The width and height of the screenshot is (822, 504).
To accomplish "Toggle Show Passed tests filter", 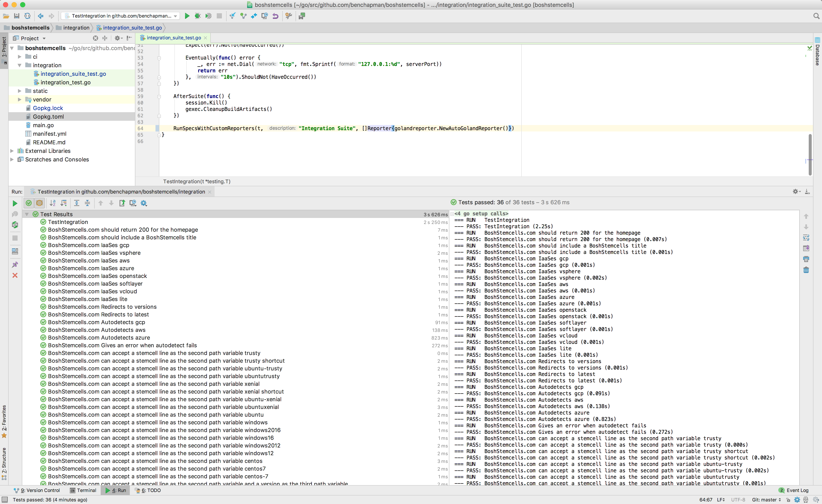I will coord(29,203).
